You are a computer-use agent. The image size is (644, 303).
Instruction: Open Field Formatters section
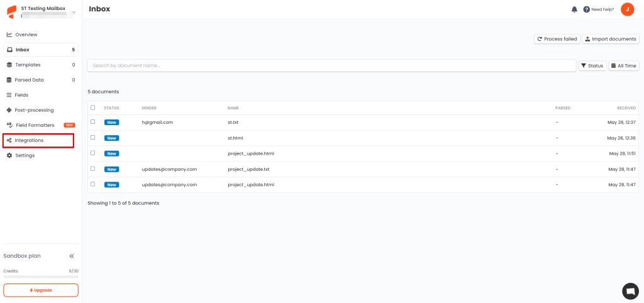point(34,125)
